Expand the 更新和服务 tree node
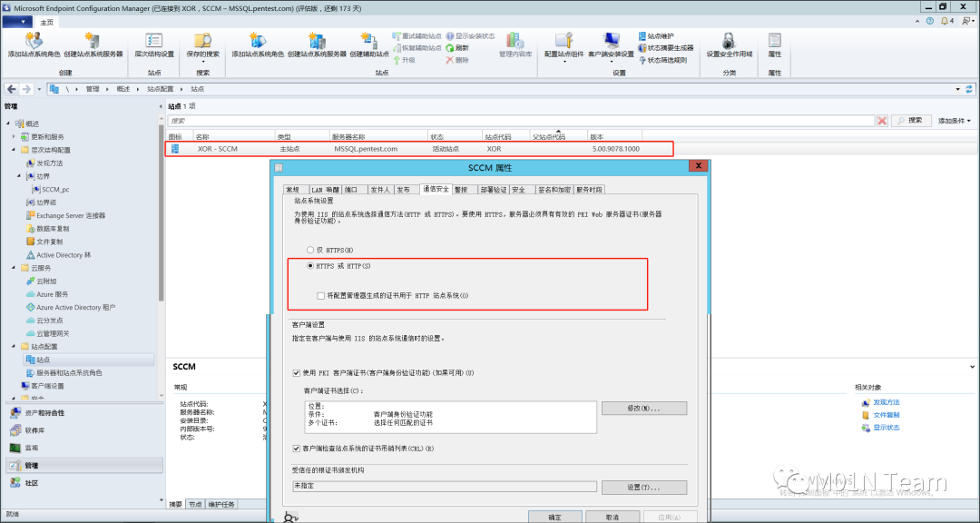This screenshot has height=523, width=980. tap(14, 137)
